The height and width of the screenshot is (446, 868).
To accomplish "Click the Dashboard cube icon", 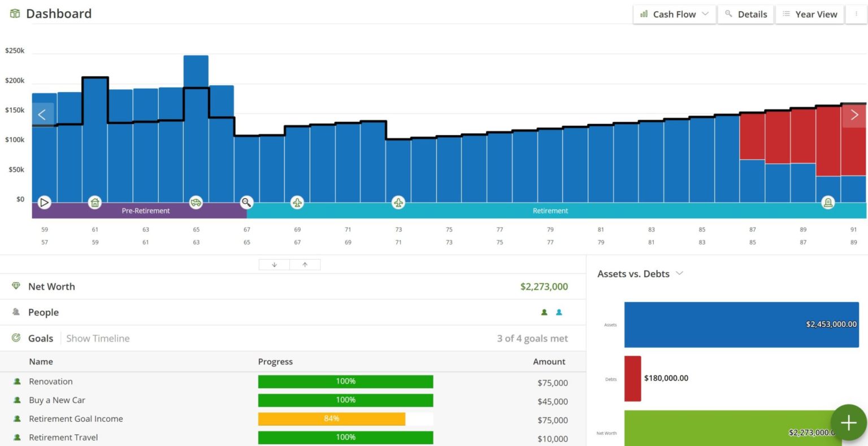I will click(15, 14).
